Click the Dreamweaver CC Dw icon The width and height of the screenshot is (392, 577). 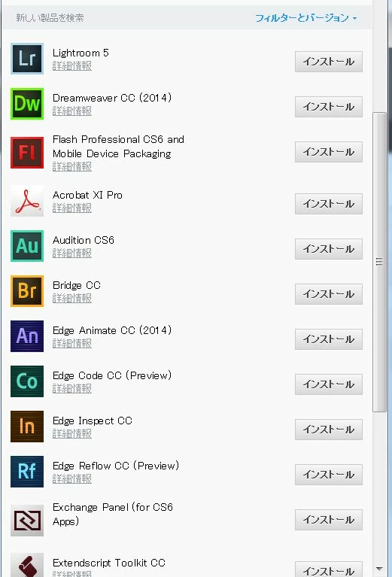tap(27, 104)
